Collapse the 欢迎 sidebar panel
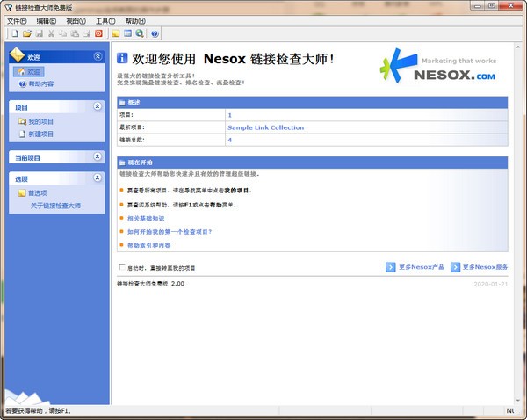The height and width of the screenshot is (420, 527). 97,56
